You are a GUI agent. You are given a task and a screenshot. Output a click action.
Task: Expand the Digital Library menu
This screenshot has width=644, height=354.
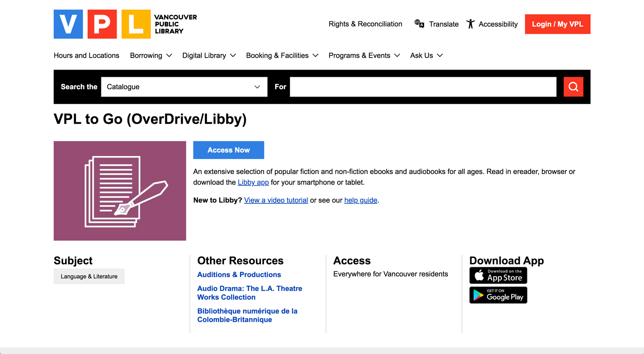pyautogui.click(x=209, y=55)
